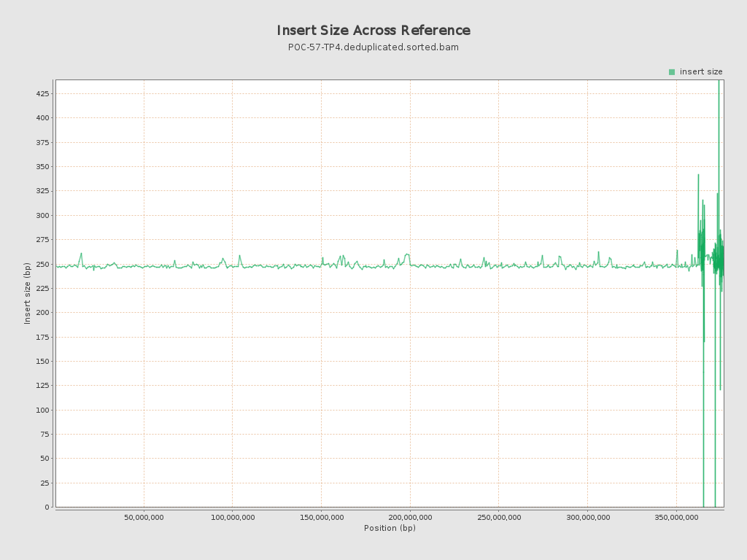Click the 225 y-axis tick label

point(42,288)
